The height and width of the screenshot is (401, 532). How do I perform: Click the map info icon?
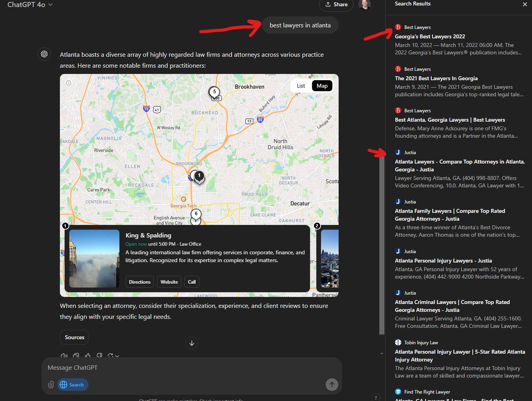[x=68, y=82]
